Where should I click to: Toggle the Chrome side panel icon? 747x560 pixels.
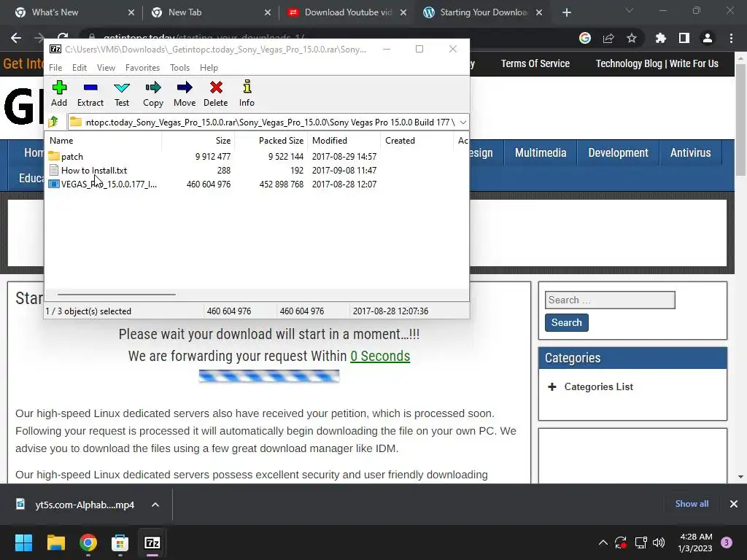tap(684, 38)
